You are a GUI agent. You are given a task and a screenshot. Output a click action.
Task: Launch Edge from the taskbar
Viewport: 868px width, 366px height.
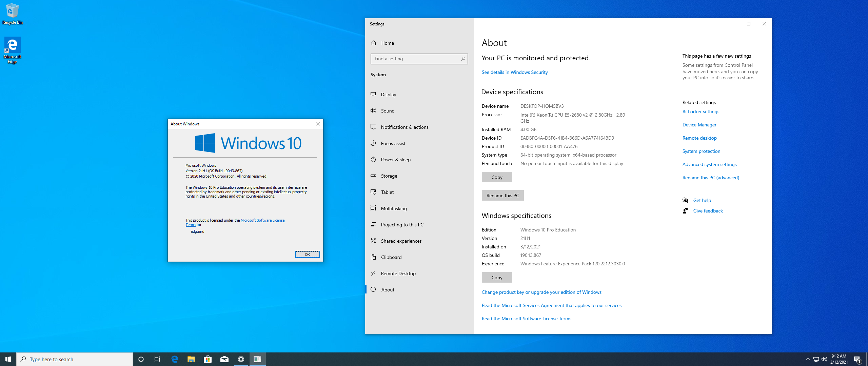(x=175, y=359)
